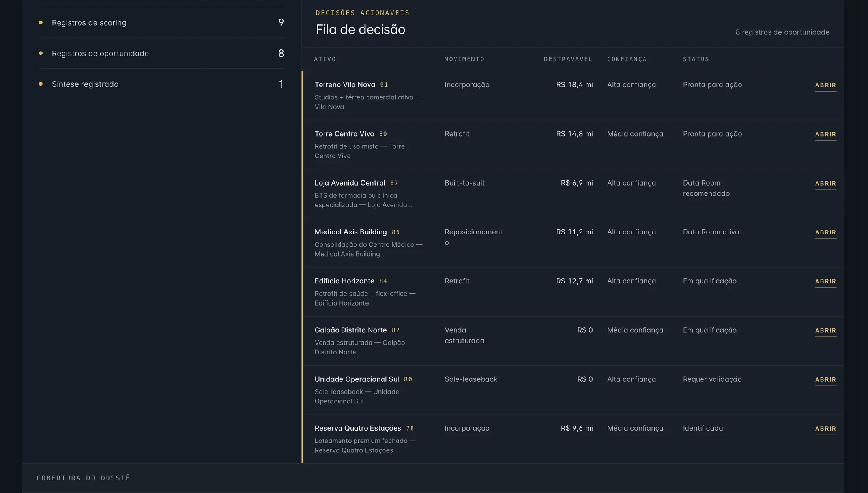Click the R$ 6,9 mi value
Screen dimensions: 868x493
coord(577,183)
